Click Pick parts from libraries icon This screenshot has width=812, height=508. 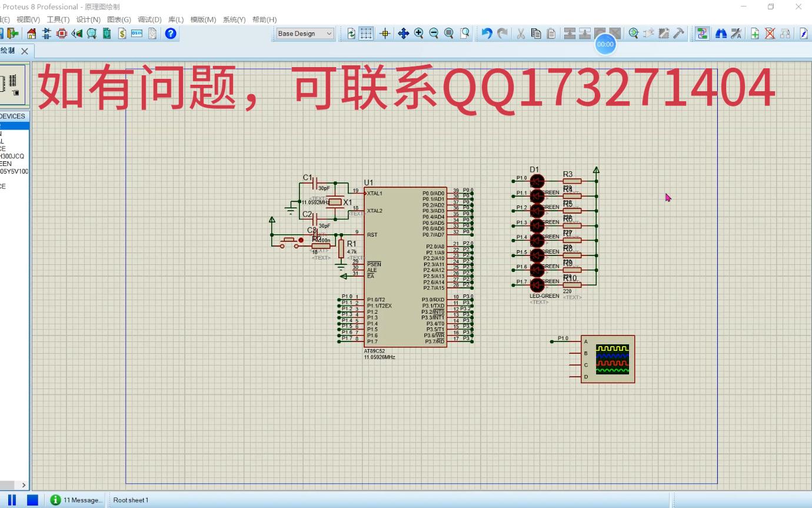pos(633,34)
